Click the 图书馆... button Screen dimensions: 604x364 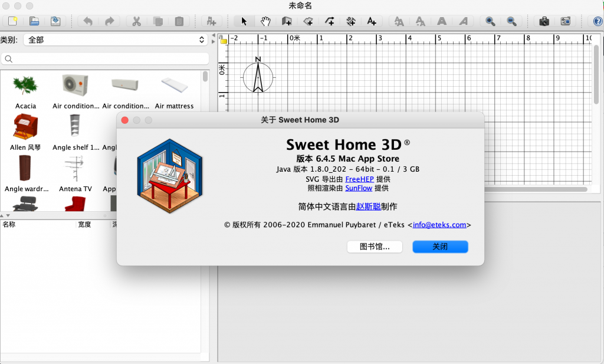(375, 247)
